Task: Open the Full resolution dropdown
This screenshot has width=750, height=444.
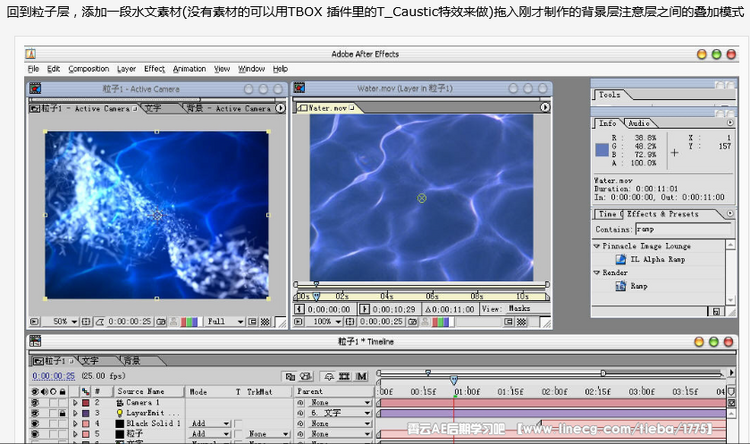Action: [x=225, y=322]
